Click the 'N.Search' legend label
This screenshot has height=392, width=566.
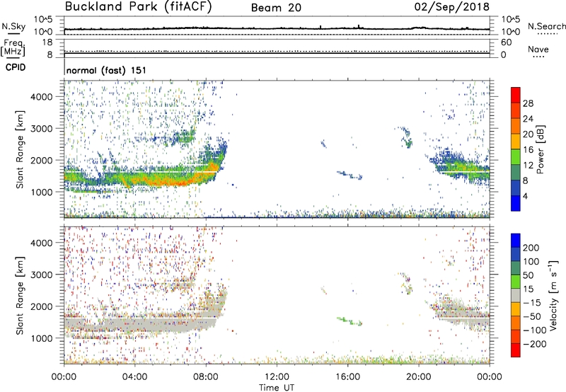click(546, 26)
